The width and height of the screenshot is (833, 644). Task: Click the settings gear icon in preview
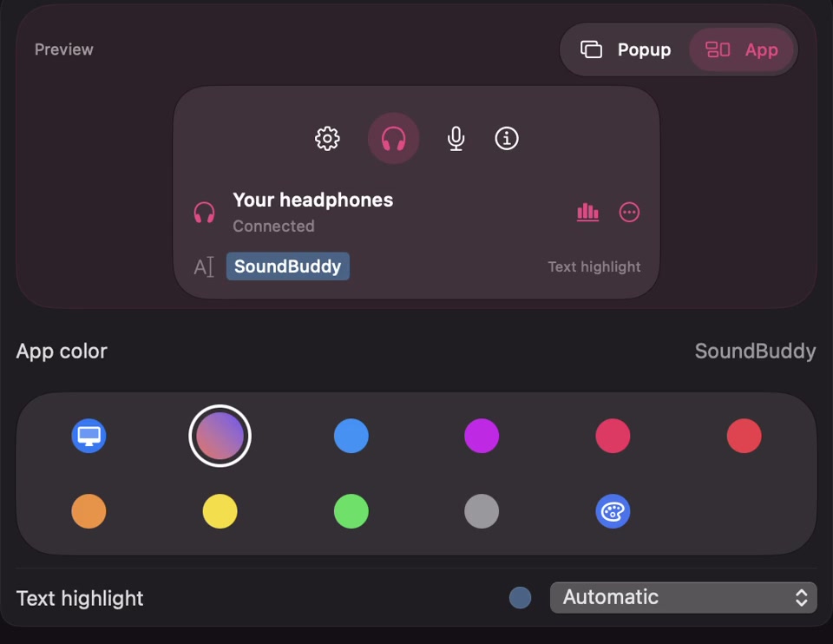click(x=327, y=139)
